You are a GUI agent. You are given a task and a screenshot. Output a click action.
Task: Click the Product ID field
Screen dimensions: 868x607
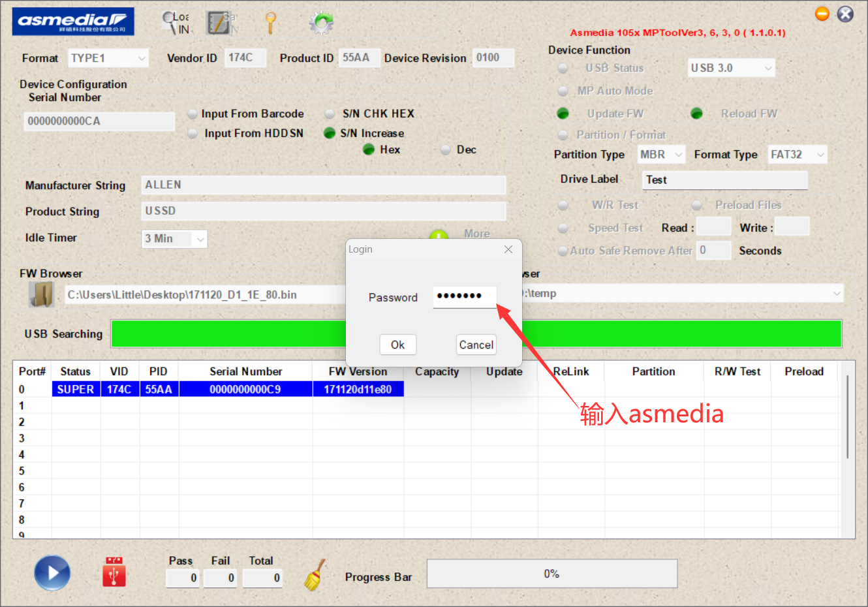point(359,58)
